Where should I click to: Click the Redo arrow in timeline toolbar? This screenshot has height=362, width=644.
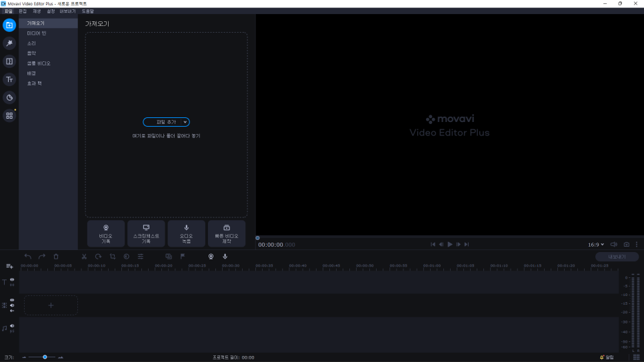42,257
